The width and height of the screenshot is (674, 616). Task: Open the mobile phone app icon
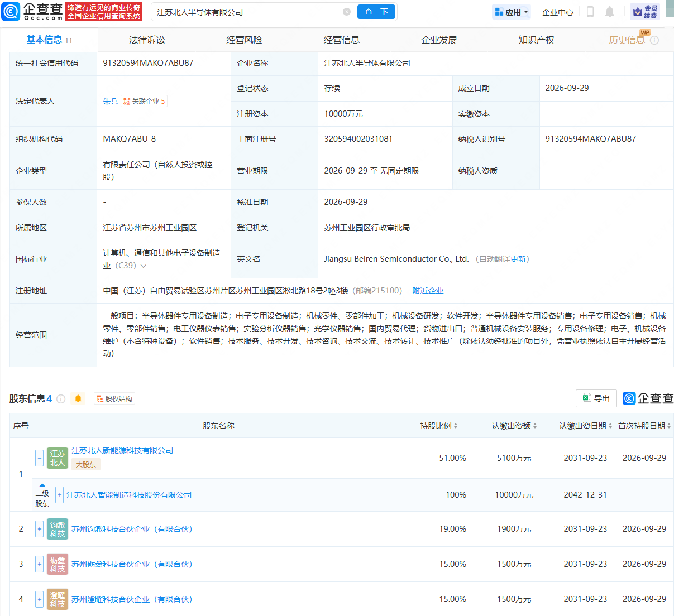click(590, 12)
